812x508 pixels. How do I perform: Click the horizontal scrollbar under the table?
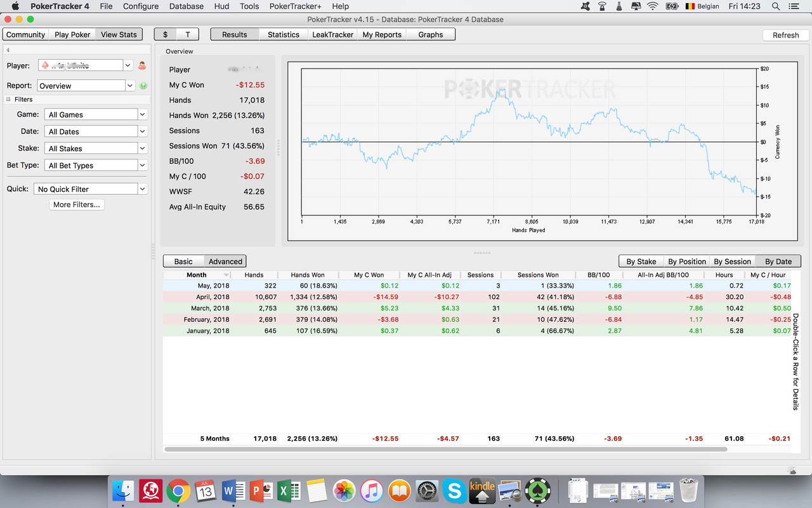click(446, 449)
